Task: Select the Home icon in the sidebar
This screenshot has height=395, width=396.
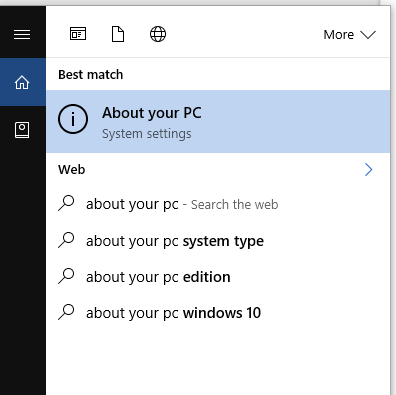Action: pyautogui.click(x=22, y=82)
